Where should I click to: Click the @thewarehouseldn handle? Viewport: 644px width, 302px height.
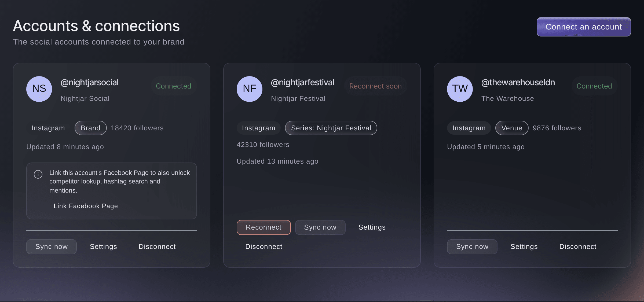518,83
